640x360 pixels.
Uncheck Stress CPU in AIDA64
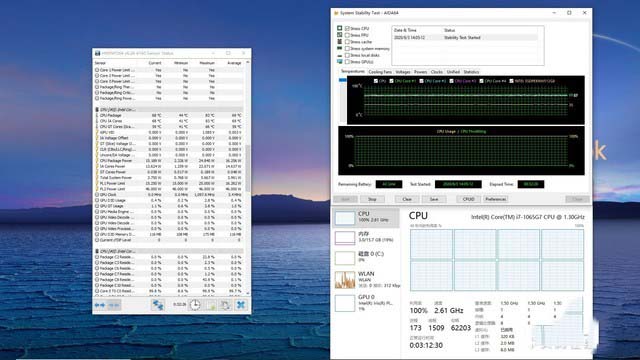pyautogui.click(x=347, y=29)
